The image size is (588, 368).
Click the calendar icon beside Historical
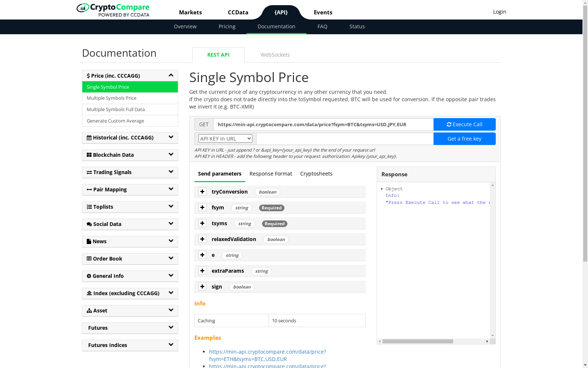click(x=89, y=138)
